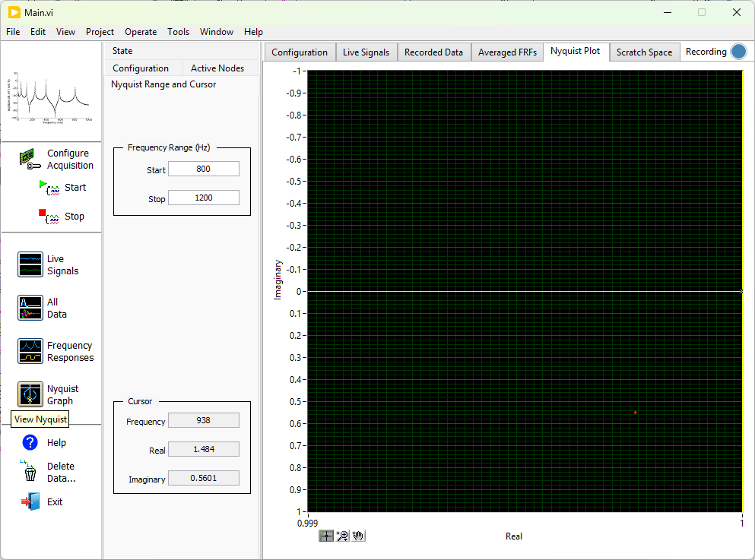Image resolution: width=755 pixels, height=560 pixels.
Task: Click the red Stop acquisition icon
Action: pyautogui.click(x=49, y=217)
